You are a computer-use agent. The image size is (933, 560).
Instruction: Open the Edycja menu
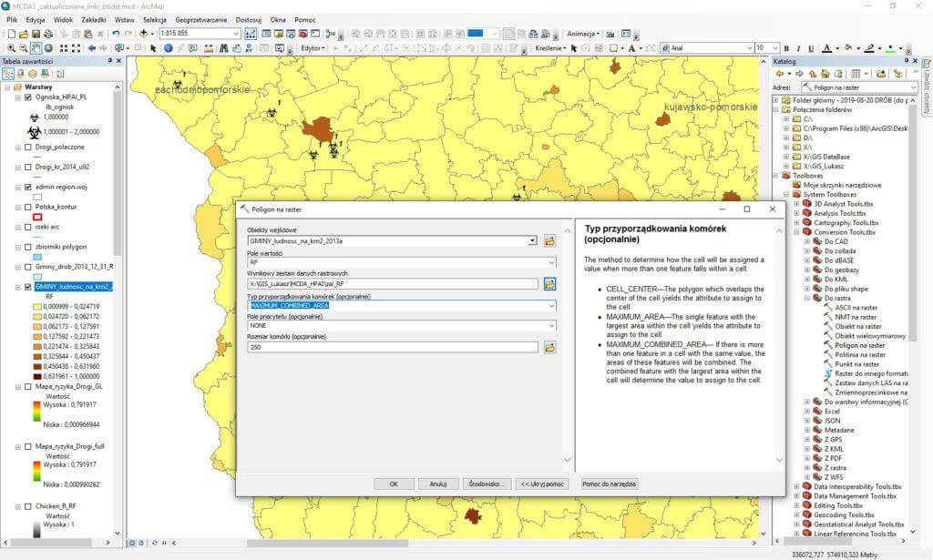point(36,20)
